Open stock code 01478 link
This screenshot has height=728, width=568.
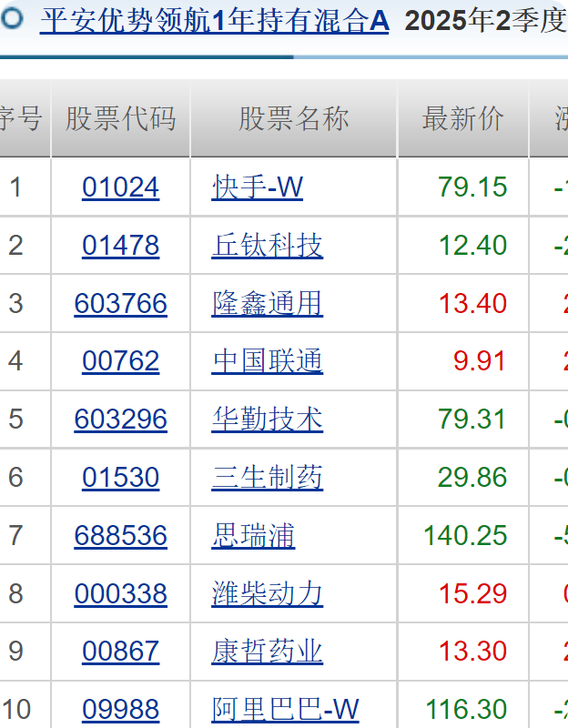(121, 245)
